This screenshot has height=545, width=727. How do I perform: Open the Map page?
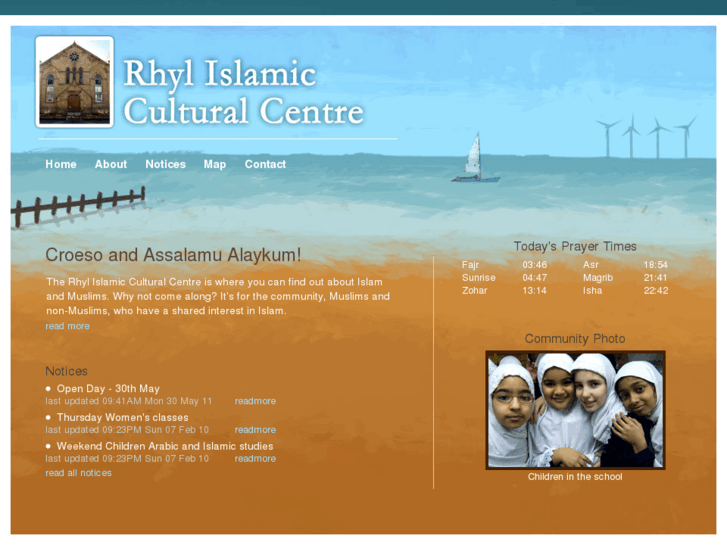(x=215, y=164)
